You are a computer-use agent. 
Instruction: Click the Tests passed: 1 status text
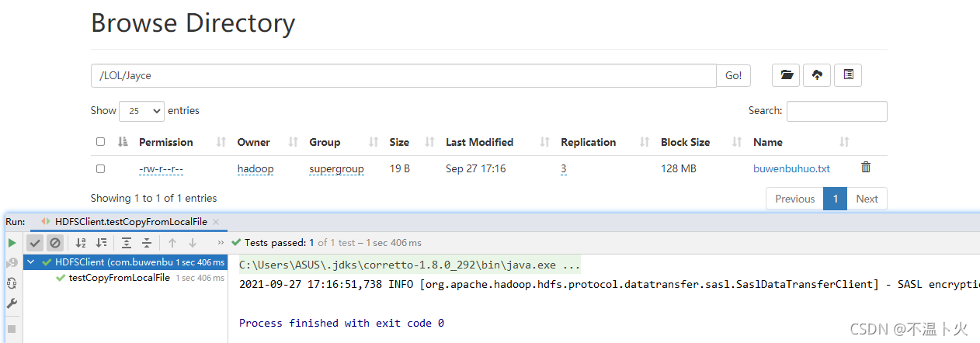click(279, 243)
